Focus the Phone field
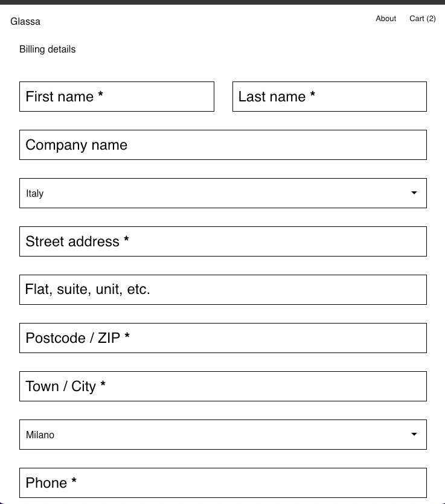The width and height of the screenshot is (445, 504). click(223, 483)
